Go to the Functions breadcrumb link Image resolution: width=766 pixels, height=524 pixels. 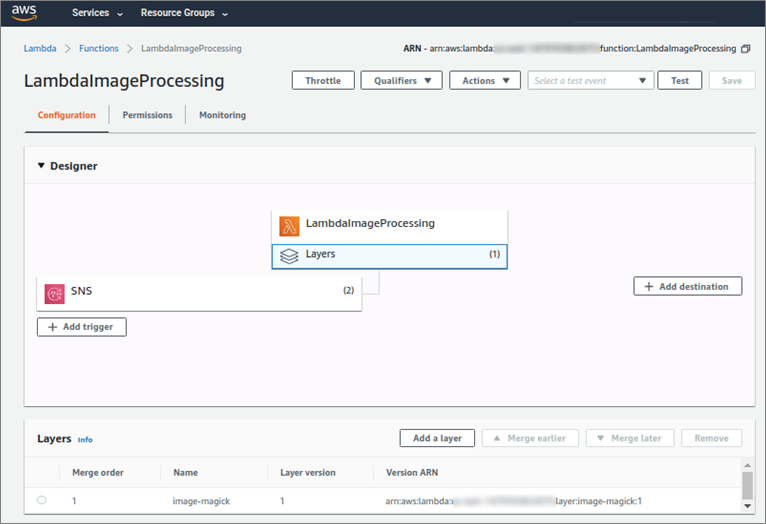(x=99, y=48)
